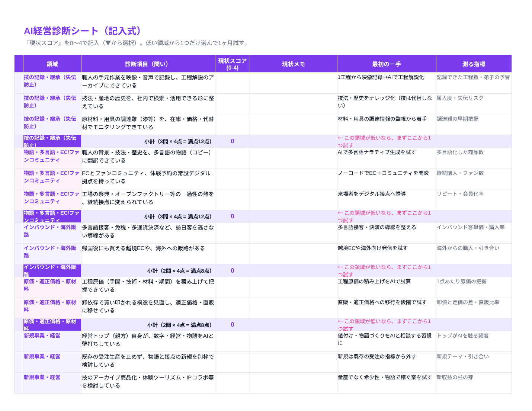The image size is (532, 411).
Task: Select the '測る指標' column header
Action: [x=474, y=64]
